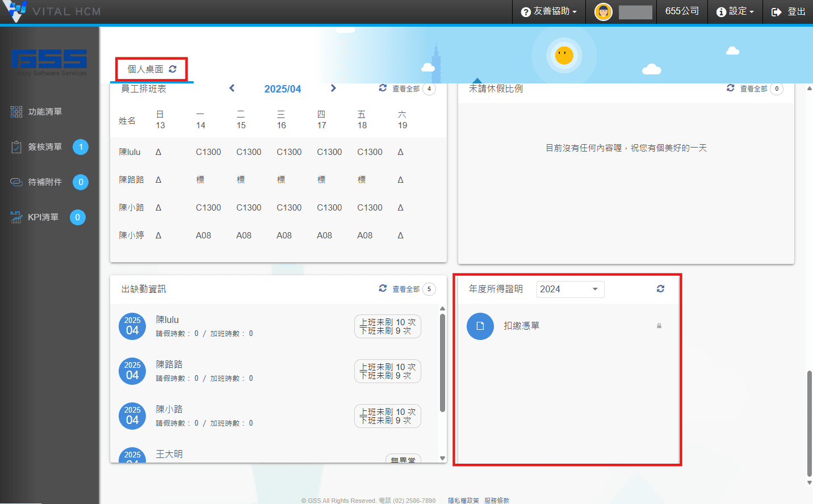Open 簽核清單 approval list

44,147
